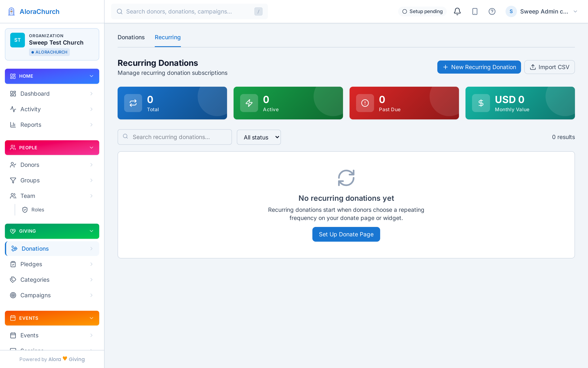Click the ALORACHURCH organization badge

(49, 52)
